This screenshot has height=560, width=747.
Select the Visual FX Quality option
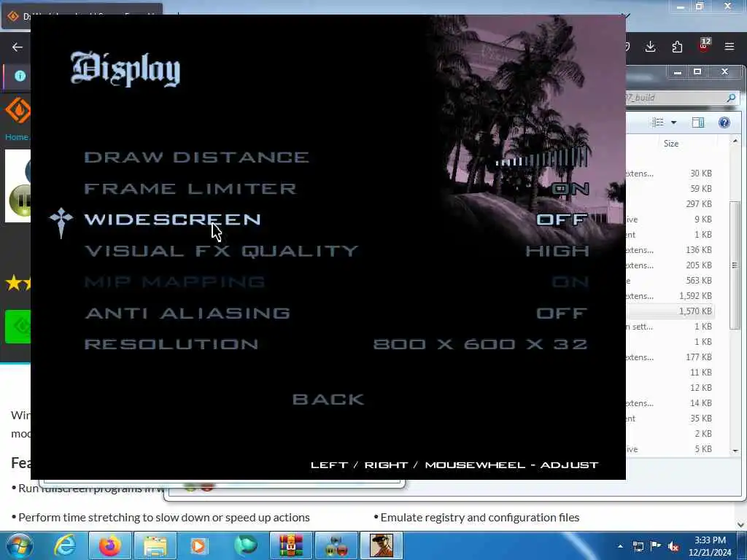coord(221,251)
